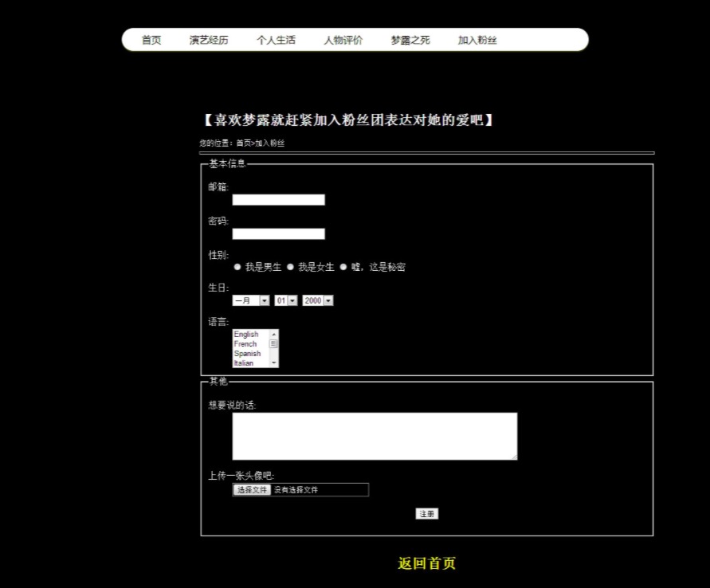Submit the form with the 注册 button

coord(427,514)
